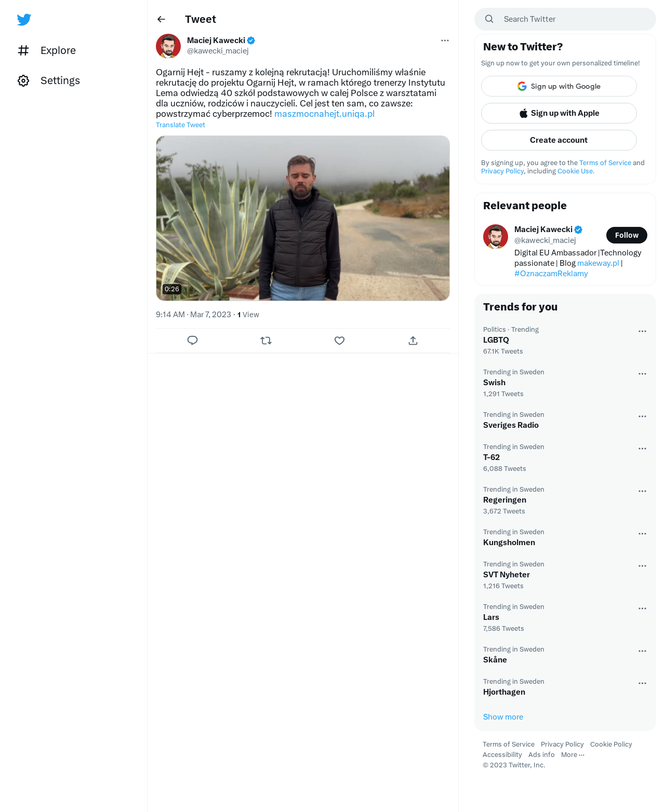
Task: Expand the More footer menu
Action: 573,755
